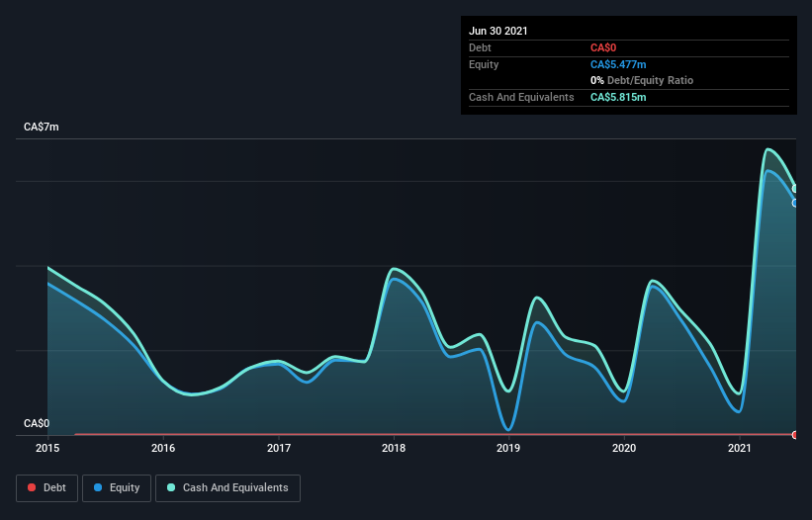Toggle the Cash And Equivalents legend button
Viewport: 812px width, 520px height.
[227, 488]
